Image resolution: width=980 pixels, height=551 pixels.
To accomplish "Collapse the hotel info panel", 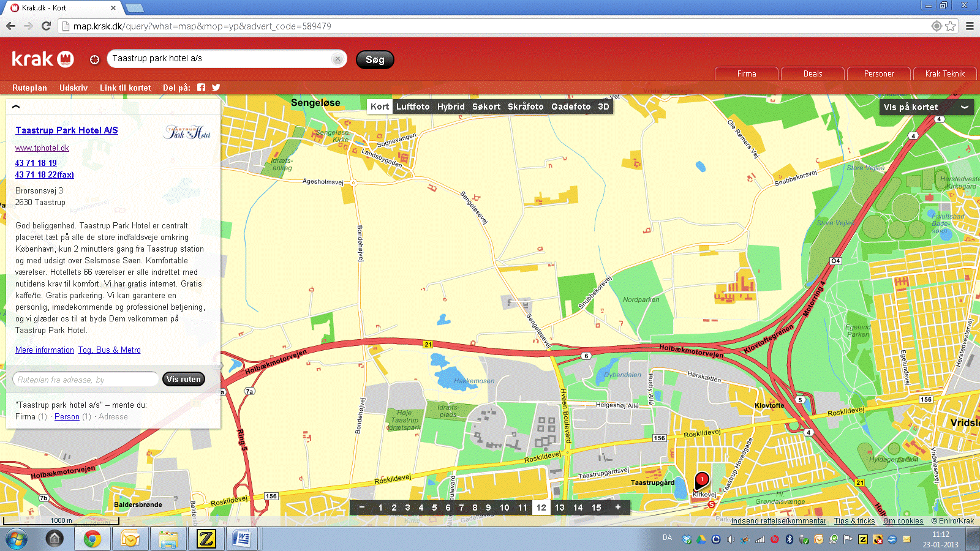I will [16, 107].
